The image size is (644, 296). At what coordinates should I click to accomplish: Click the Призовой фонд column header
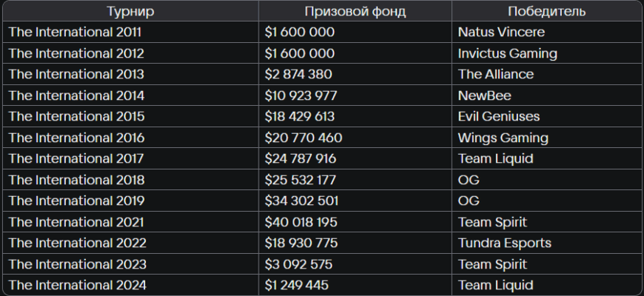(355, 11)
